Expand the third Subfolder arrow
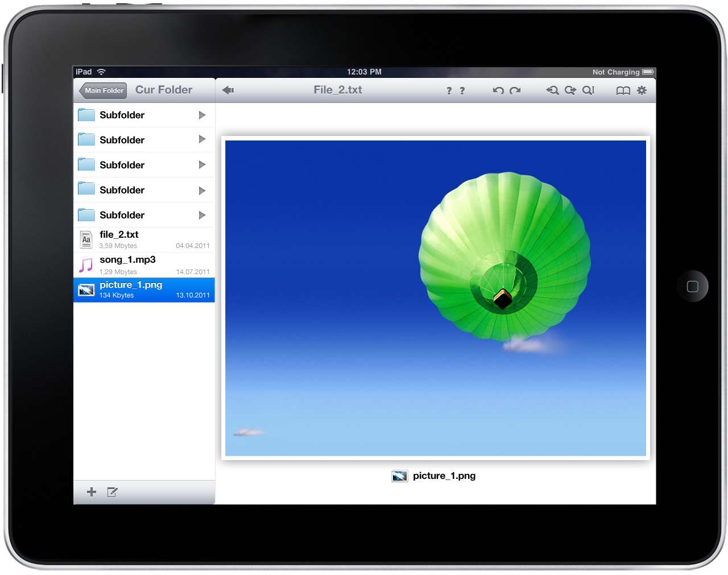 (x=202, y=165)
